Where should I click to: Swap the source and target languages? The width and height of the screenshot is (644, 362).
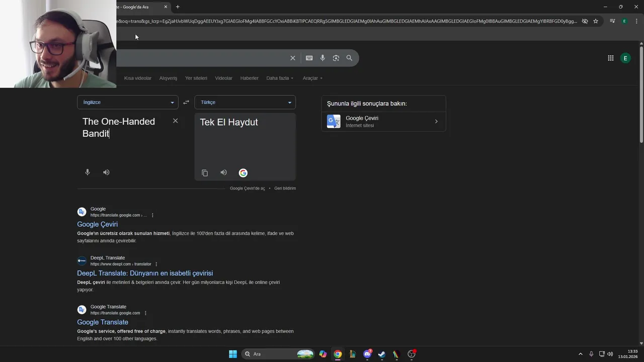(186, 102)
